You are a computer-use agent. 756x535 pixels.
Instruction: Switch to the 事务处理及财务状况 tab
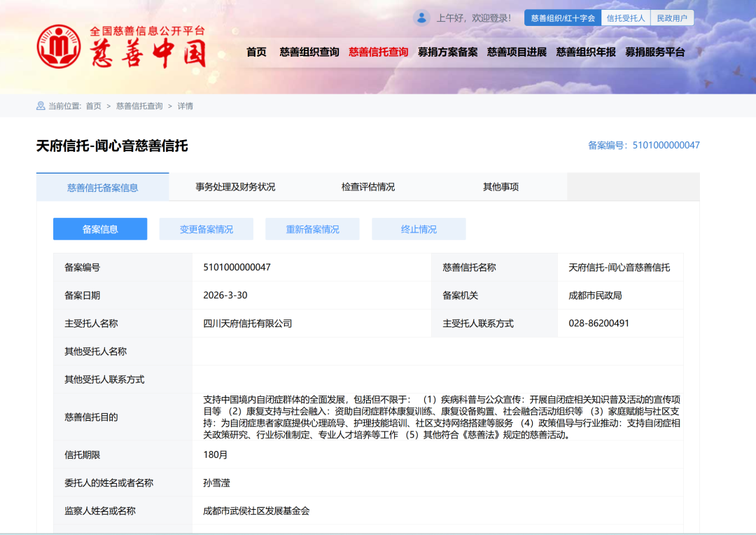coord(235,187)
